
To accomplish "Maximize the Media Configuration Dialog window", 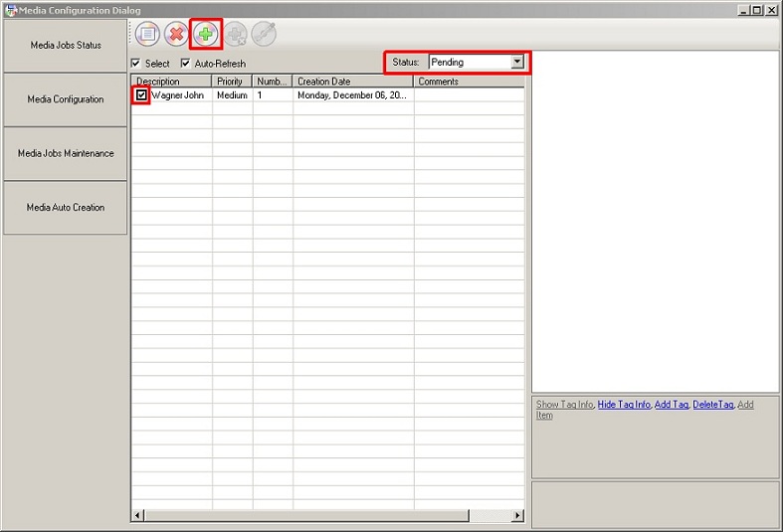I will pyautogui.click(x=756, y=10).
